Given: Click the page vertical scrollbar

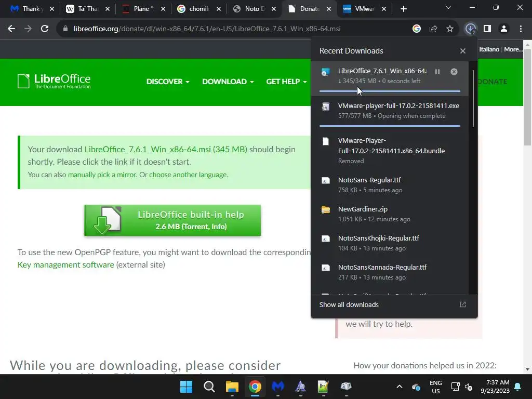Looking at the screenshot, I should click(x=527, y=97).
